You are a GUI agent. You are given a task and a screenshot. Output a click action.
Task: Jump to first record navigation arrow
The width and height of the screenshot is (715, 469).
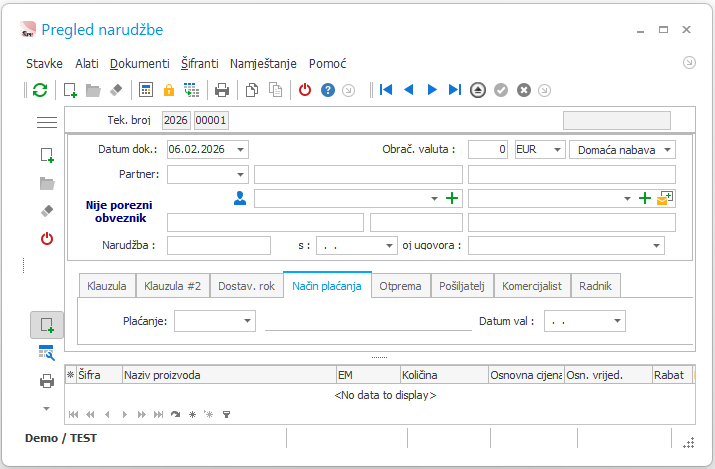click(x=386, y=90)
